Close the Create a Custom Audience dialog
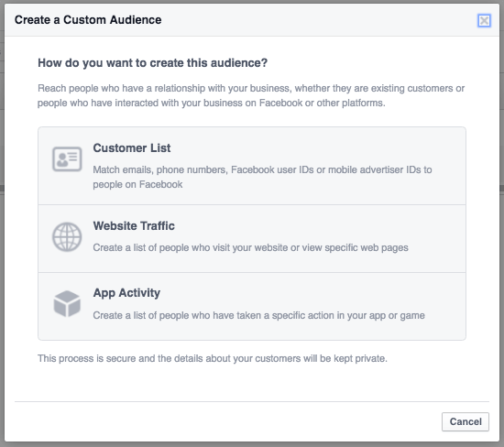Viewport: 504px width, 447px height. click(484, 20)
